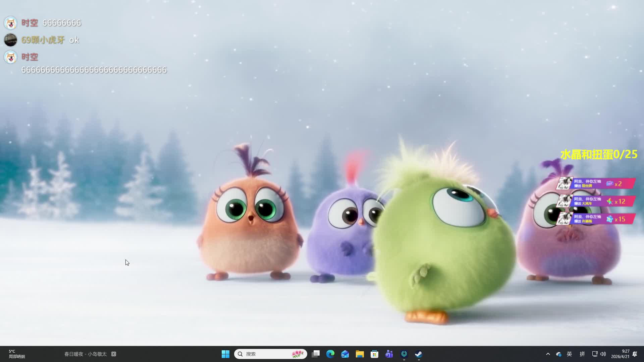Launch Microsoft Edge from taskbar
Screen dimensions: 644x362
[330, 354]
